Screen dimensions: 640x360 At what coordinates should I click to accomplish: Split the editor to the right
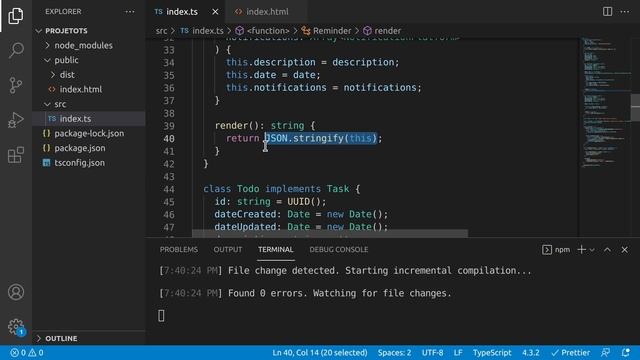(607, 11)
